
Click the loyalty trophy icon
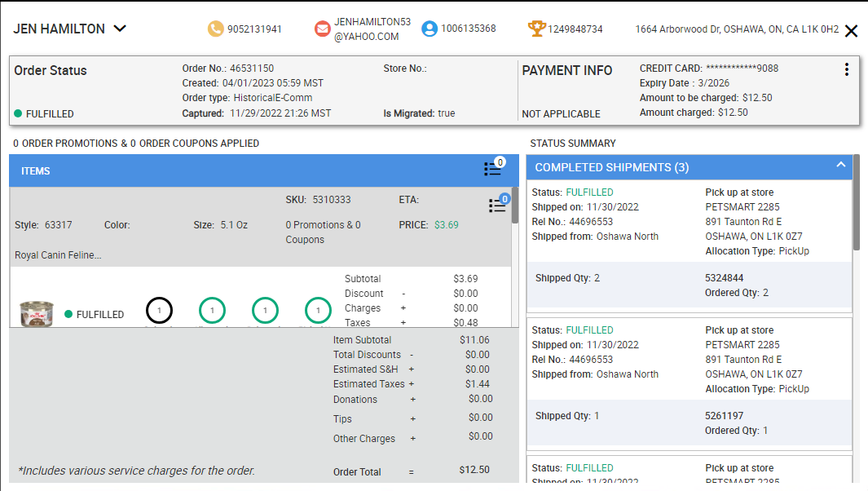click(x=536, y=29)
